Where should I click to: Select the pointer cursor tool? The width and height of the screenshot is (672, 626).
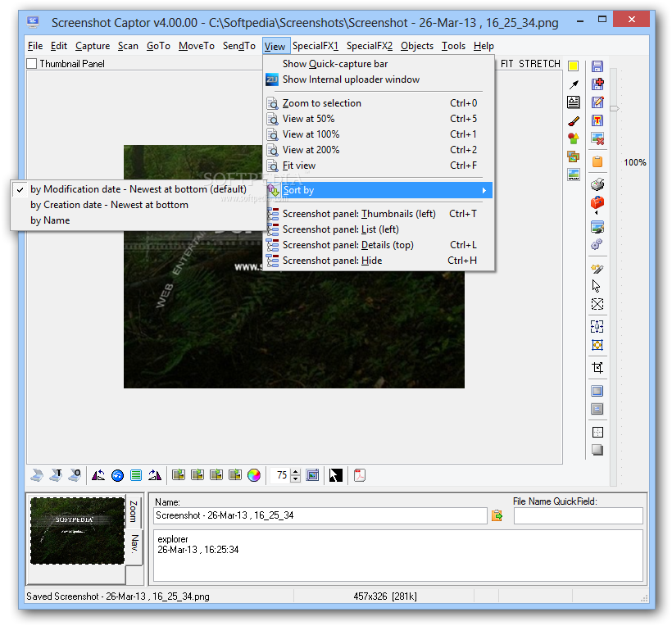597,286
